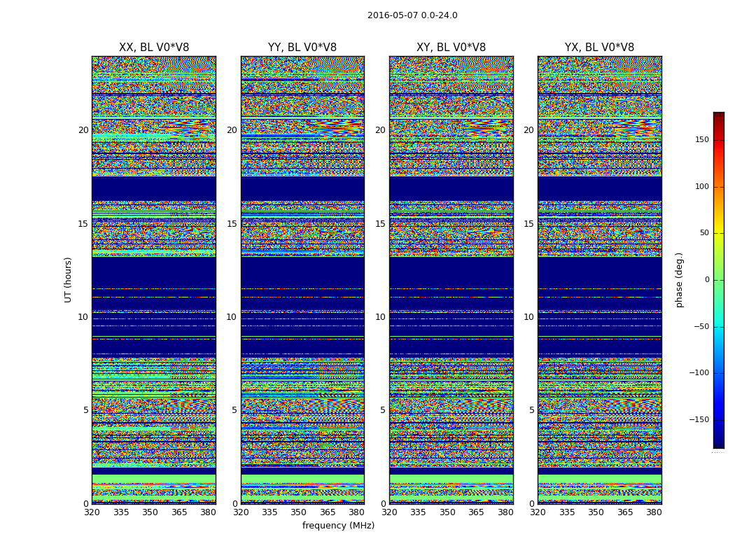The width and height of the screenshot is (735, 560).
Task: Click the 365 frequency tick under YY plot
Action: pos(328,512)
